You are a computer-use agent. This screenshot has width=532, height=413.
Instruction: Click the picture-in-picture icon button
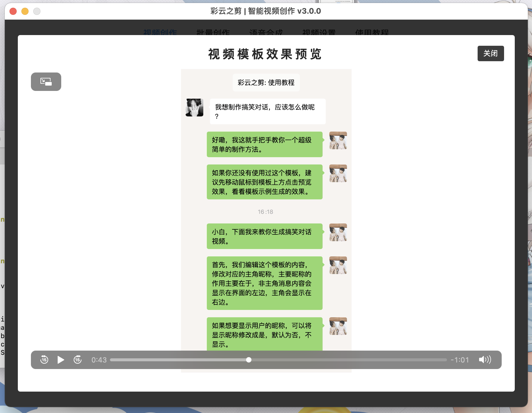pos(46,82)
